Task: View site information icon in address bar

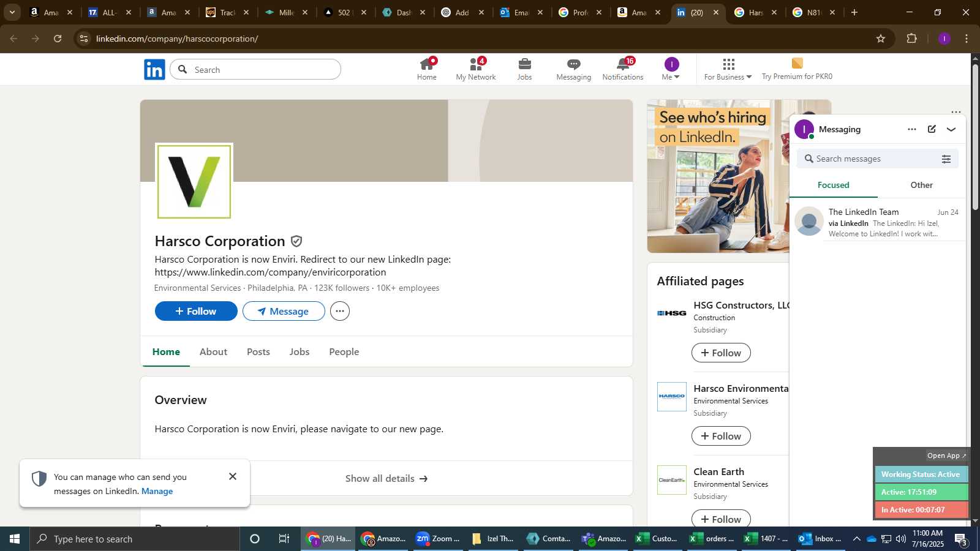Action: click(84, 39)
